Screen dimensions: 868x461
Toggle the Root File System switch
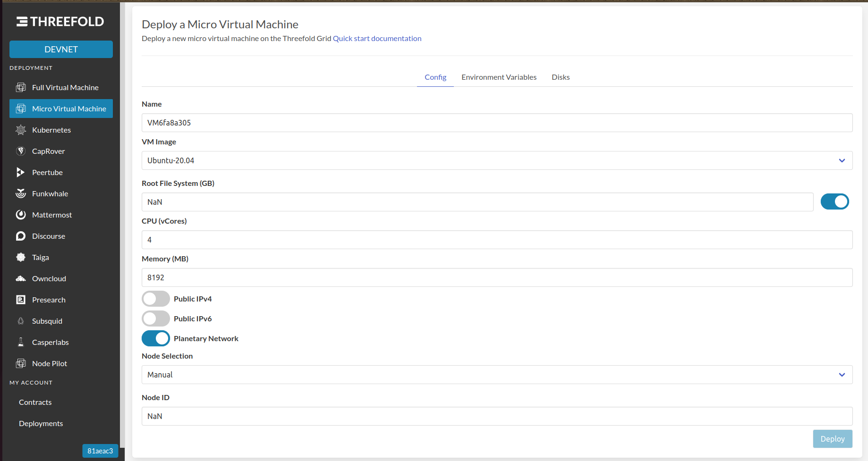(834, 201)
